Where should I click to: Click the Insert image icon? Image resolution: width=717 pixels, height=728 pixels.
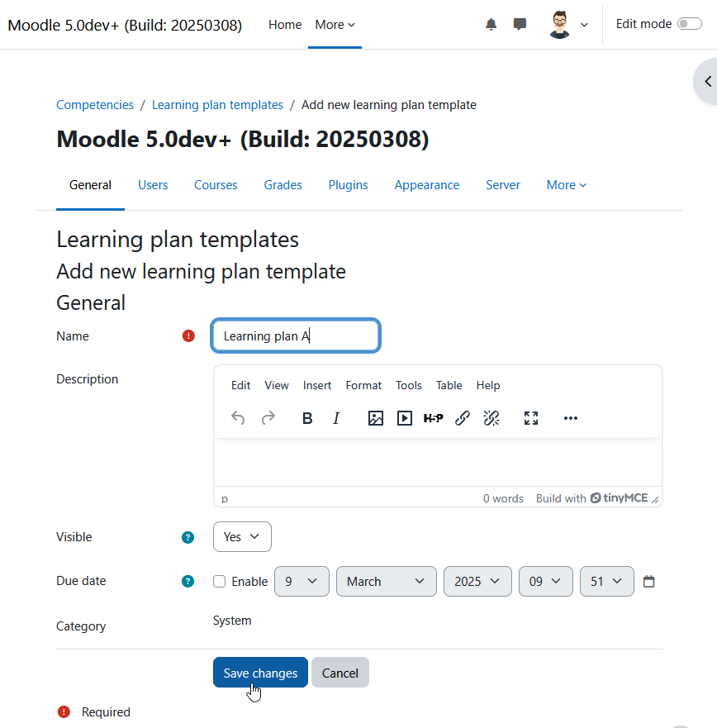[376, 418]
